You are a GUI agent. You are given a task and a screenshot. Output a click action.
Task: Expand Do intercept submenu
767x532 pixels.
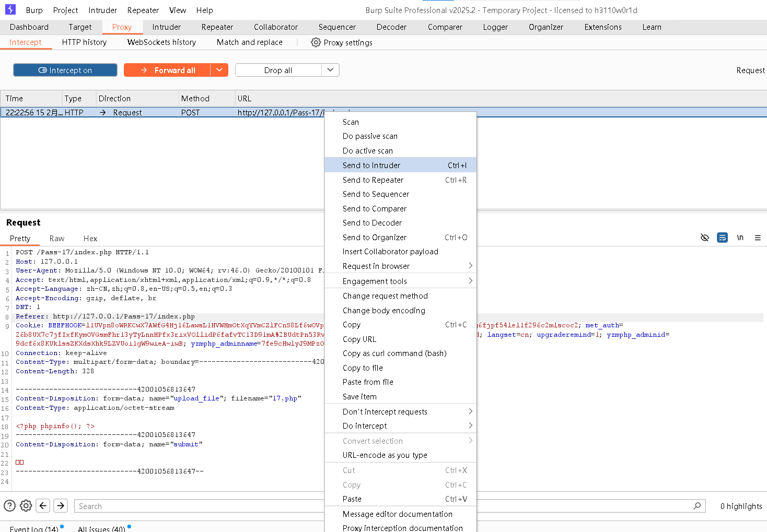coord(400,425)
